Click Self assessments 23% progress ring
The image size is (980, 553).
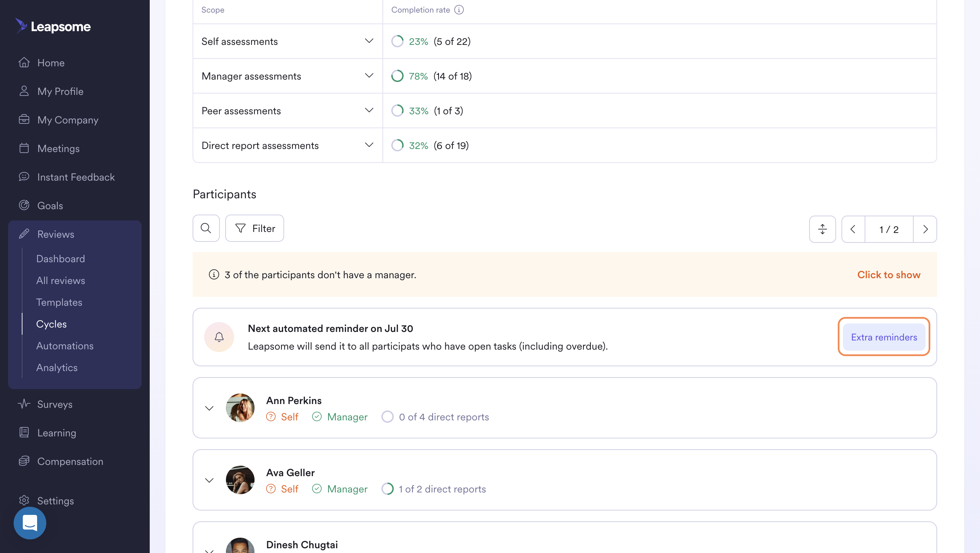click(397, 41)
